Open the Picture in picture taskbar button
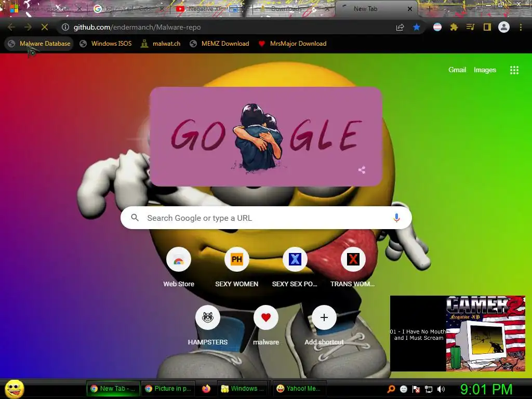The width and height of the screenshot is (532, 399). click(x=168, y=389)
